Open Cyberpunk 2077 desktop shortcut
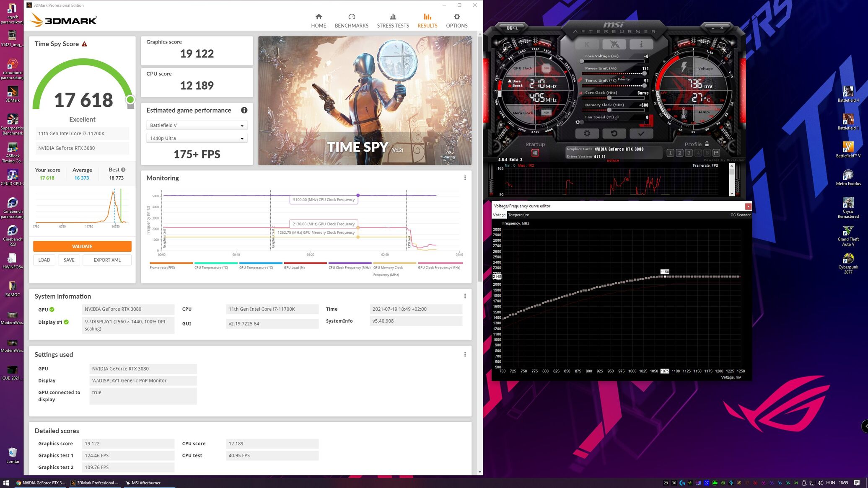Viewport: 868px width, 488px height. (848, 263)
